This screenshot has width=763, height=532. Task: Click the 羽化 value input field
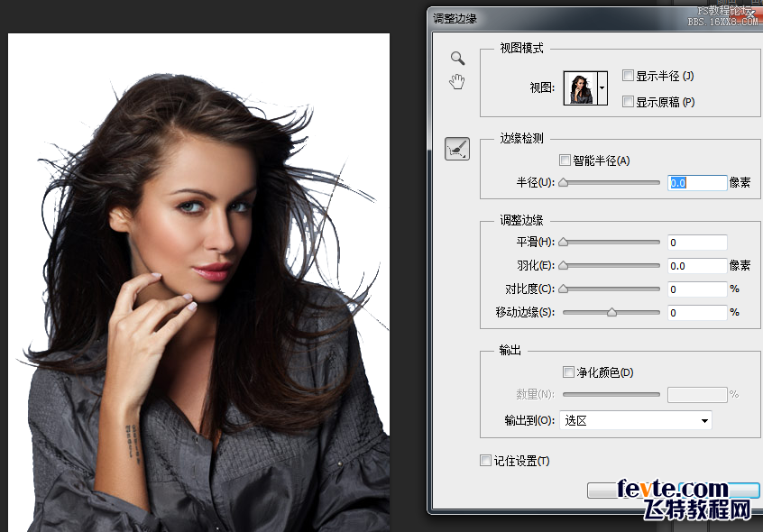697,265
